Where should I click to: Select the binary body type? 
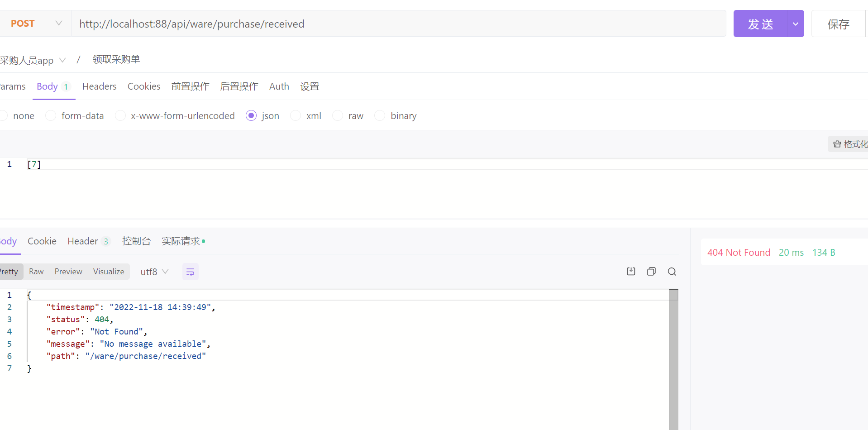pos(396,116)
